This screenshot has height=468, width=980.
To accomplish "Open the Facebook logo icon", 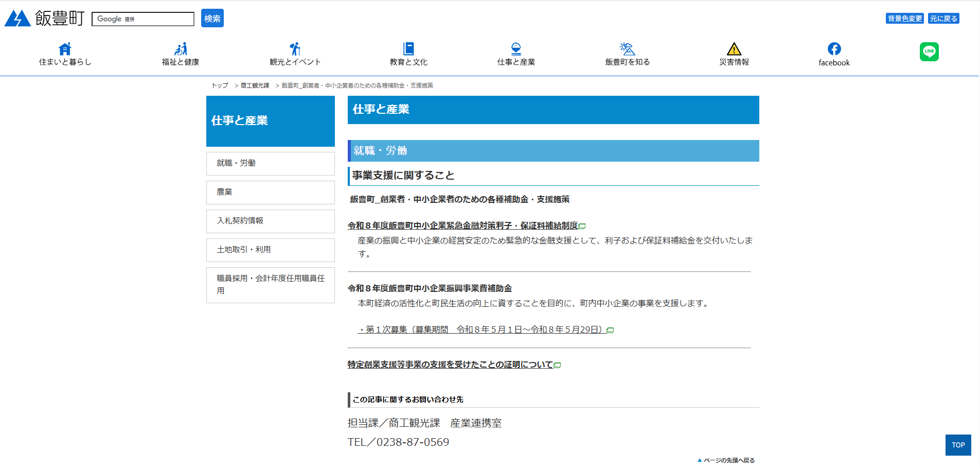I will (x=834, y=49).
